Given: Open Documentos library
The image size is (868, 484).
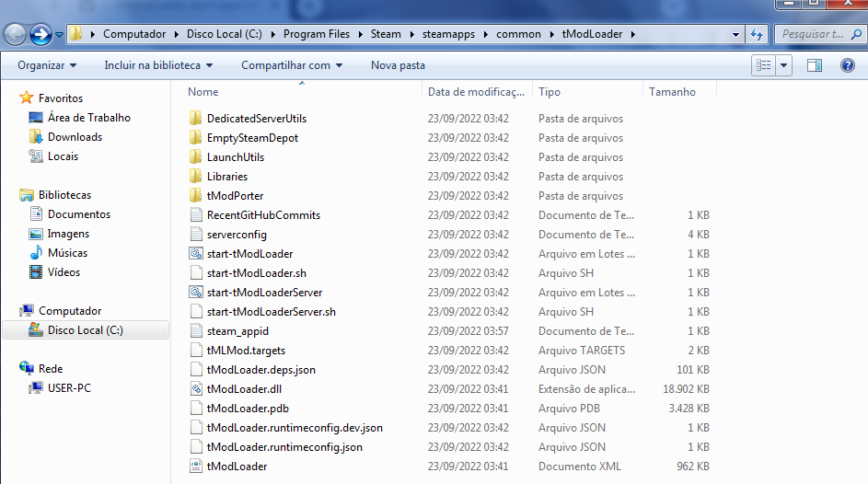Looking at the screenshot, I should point(78,214).
